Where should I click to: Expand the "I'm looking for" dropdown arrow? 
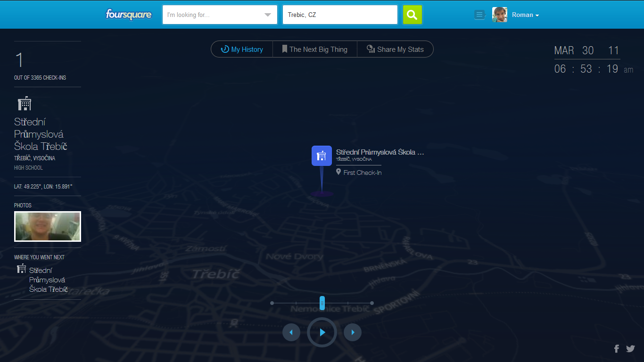click(x=267, y=15)
